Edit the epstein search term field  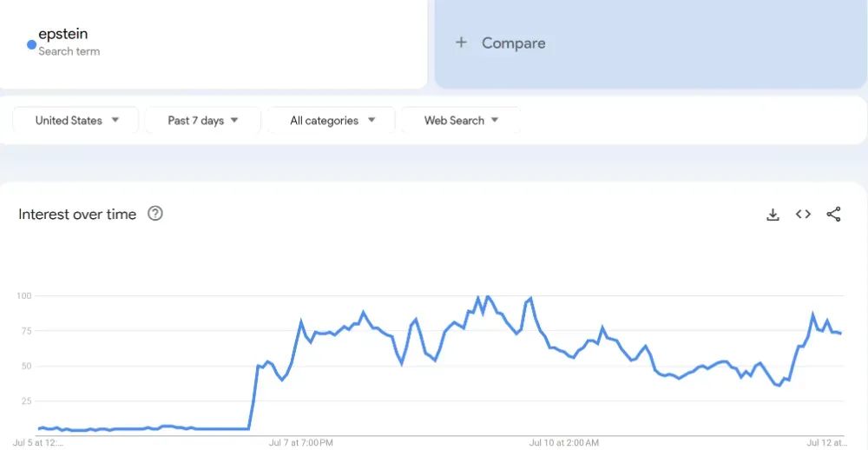tap(63, 35)
